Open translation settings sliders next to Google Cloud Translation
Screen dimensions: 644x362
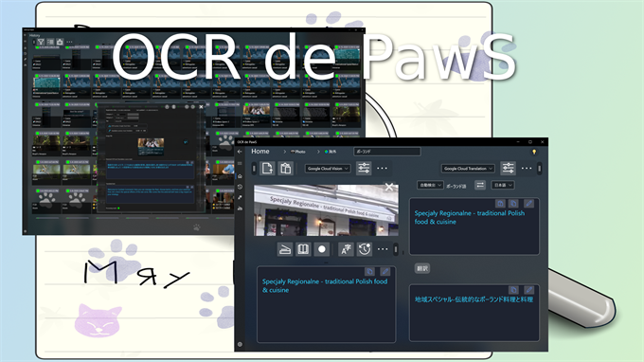(508, 169)
